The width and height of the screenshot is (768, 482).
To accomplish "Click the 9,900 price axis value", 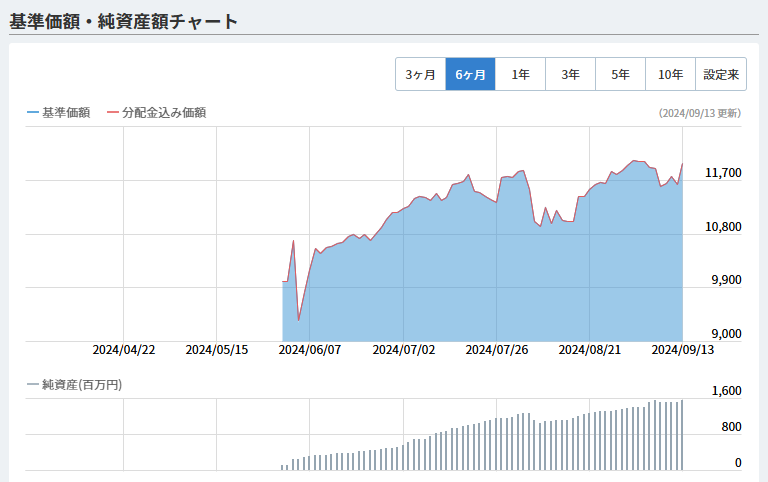I will pos(726,280).
